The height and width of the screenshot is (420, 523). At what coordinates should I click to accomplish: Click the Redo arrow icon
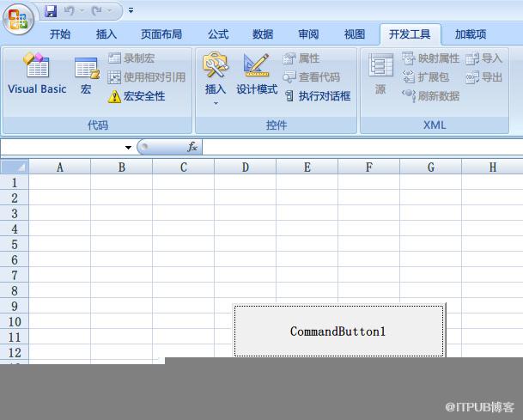(x=97, y=10)
